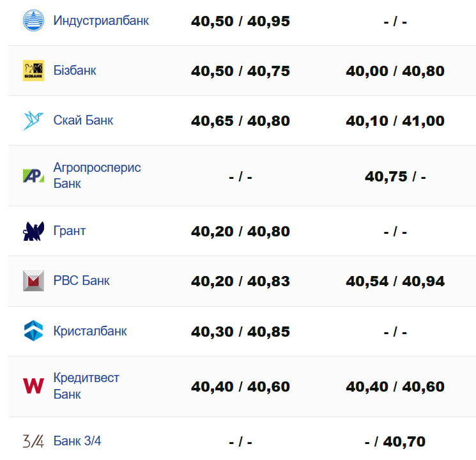This screenshot has width=476, height=460.
Task: Click the Банк 3/4 logo icon
Action: pyautogui.click(x=33, y=441)
